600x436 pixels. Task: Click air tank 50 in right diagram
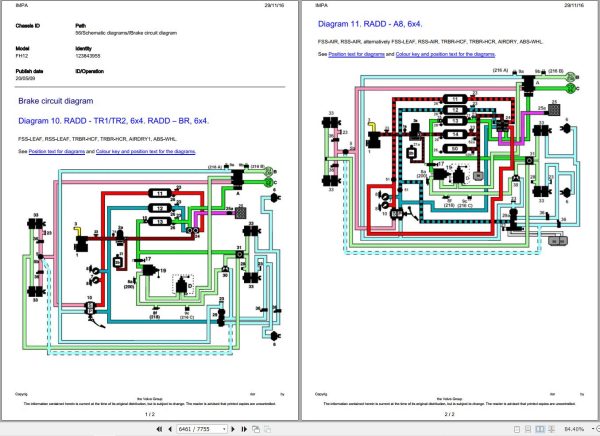(455, 149)
